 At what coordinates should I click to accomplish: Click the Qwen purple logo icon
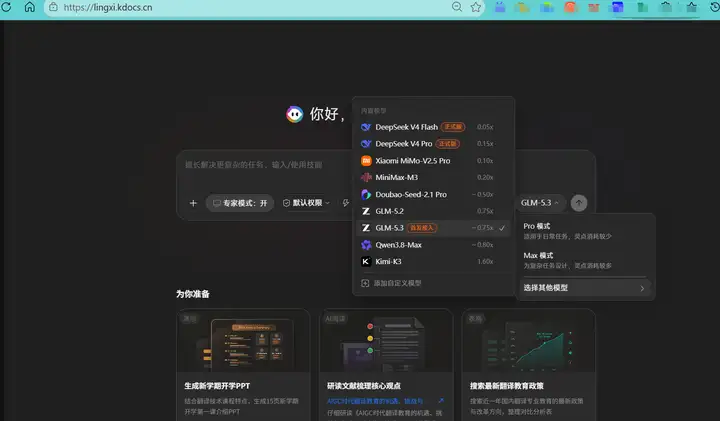coord(366,245)
